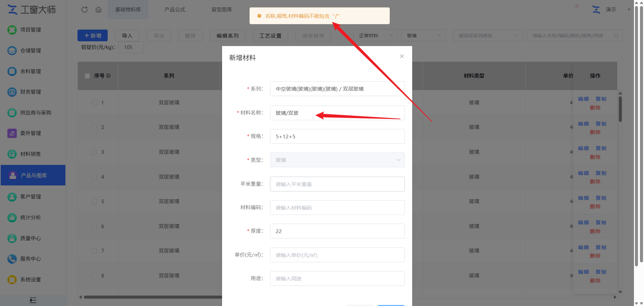Click the refresh icon in top bar

click(x=85, y=9)
